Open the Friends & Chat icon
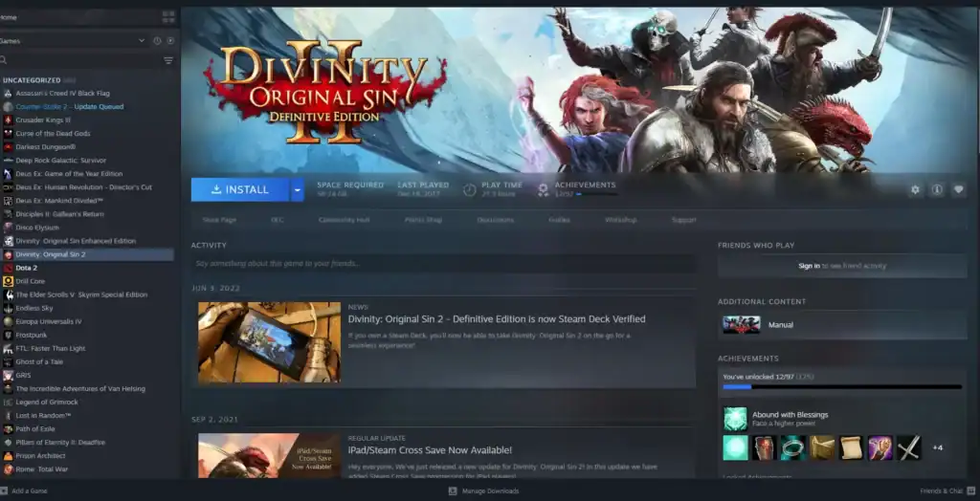 pos(943,490)
